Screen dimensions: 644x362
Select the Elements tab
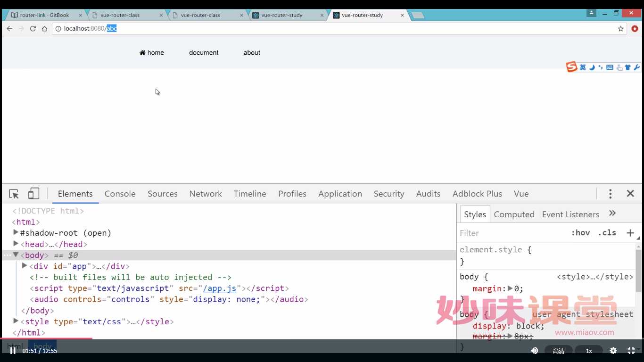pos(75,194)
